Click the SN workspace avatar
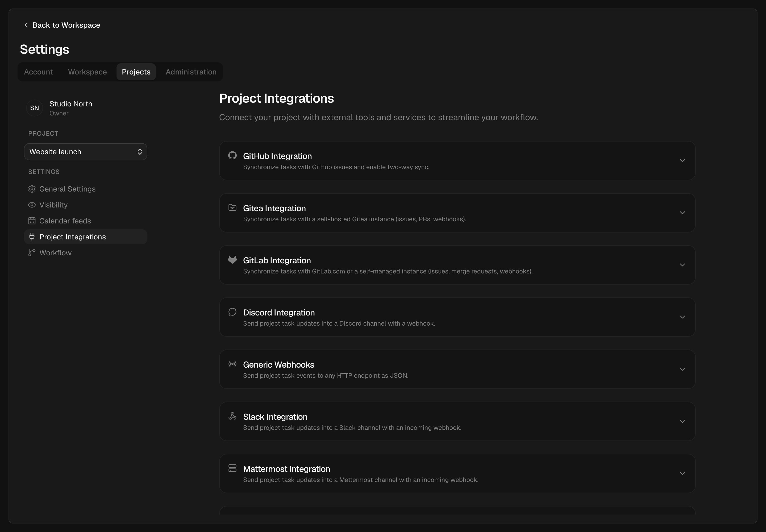This screenshot has width=766, height=532. coord(35,108)
